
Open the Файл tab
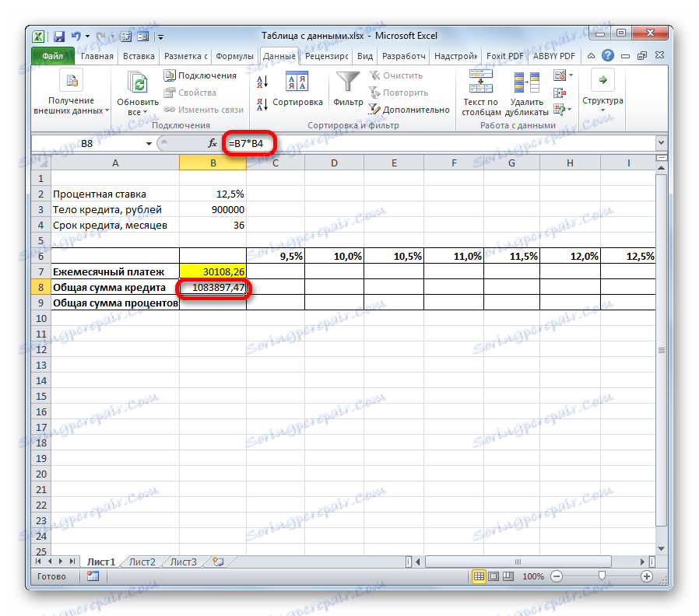[x=53, y=56]
